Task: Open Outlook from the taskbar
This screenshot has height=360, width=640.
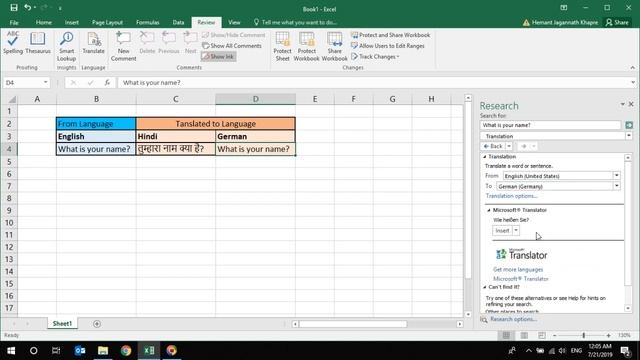Action: click(x=80, y=351)
